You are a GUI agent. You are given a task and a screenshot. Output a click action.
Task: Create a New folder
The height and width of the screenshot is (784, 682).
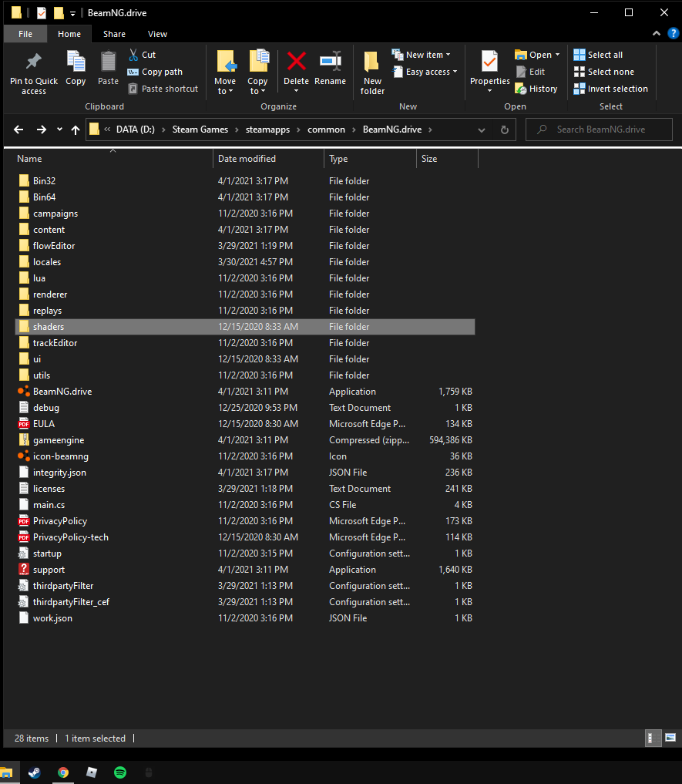click(x=372, y=72)
